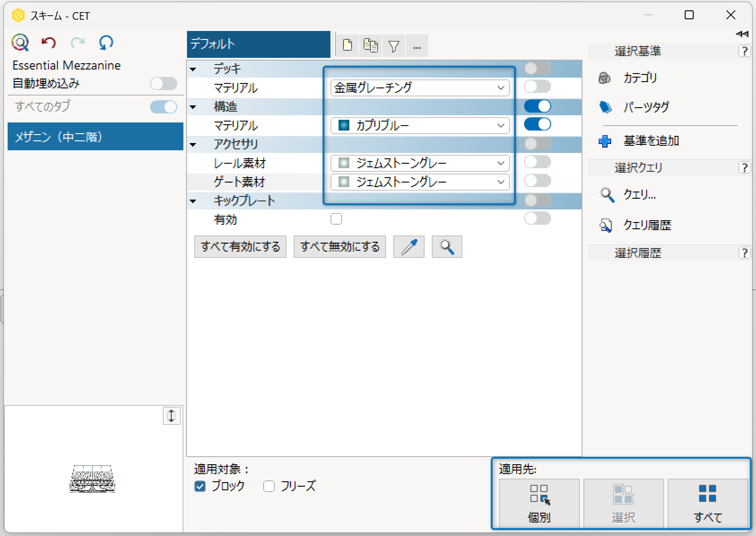Open the more options ellipsis button

coord(417,45)
